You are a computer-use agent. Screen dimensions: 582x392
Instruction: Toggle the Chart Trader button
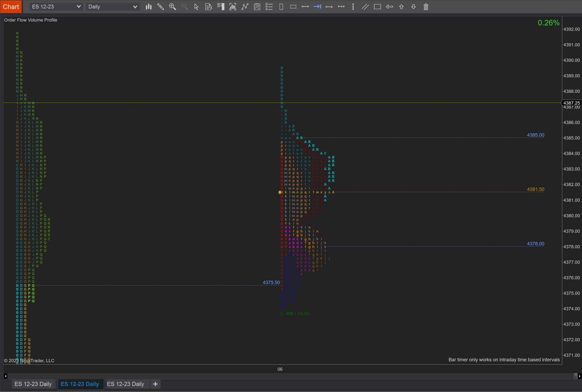[221, 7]
